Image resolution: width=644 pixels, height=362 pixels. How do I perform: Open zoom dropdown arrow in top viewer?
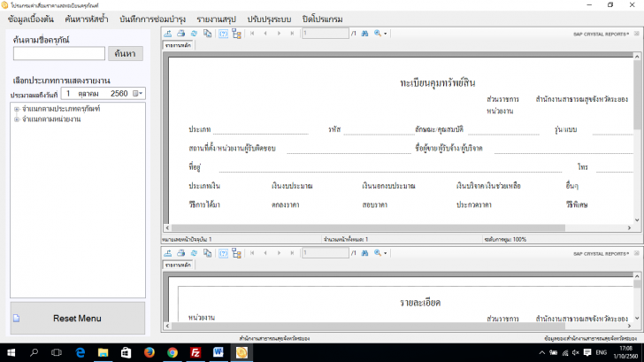click(386, 35)
